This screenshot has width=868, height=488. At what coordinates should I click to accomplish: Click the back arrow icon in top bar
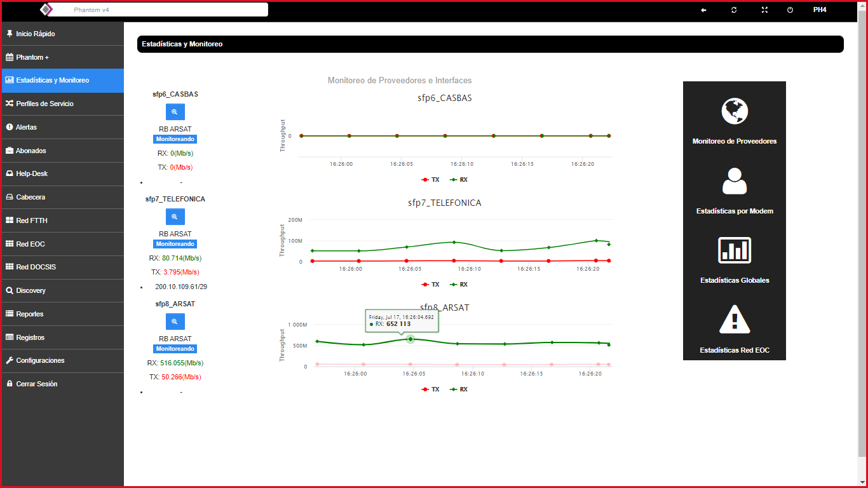tap(703, 10)
